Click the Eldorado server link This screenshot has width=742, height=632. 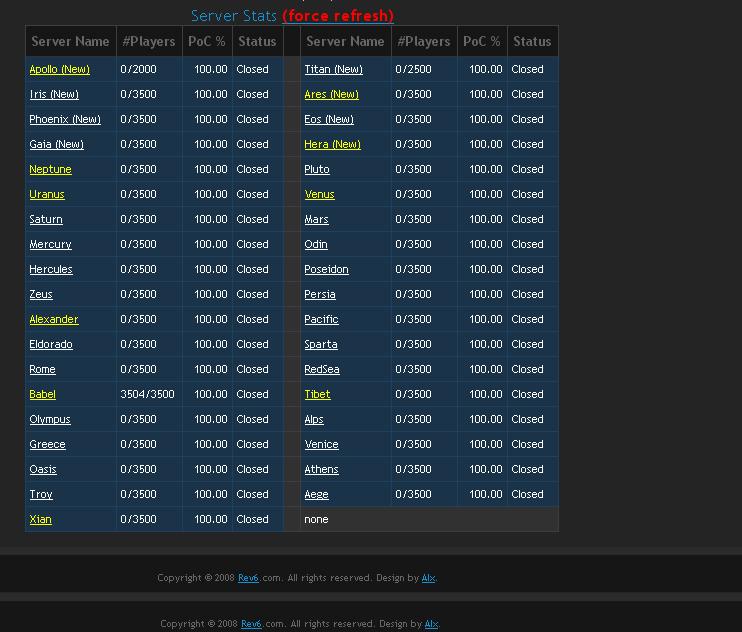click(51, 344)
